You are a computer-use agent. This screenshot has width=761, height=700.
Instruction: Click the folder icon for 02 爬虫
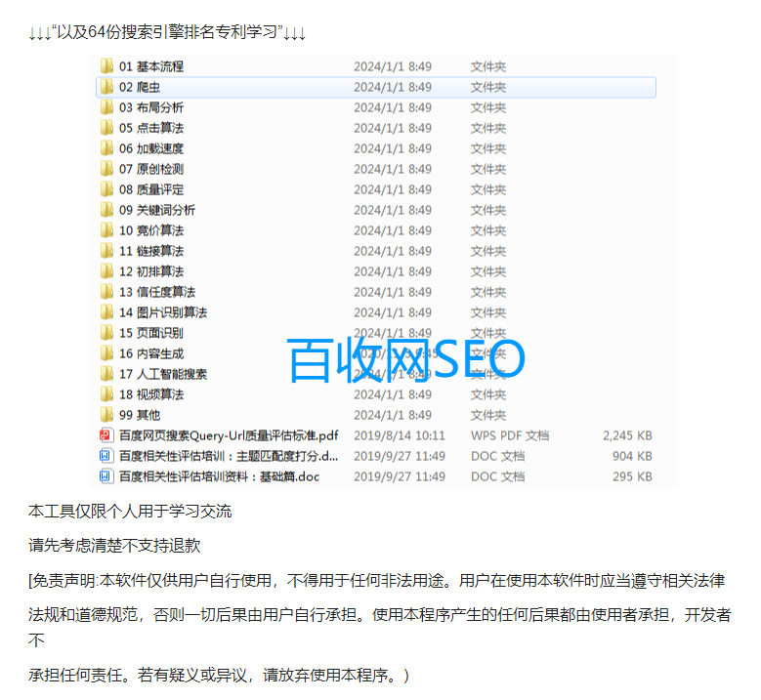point(106,87)
